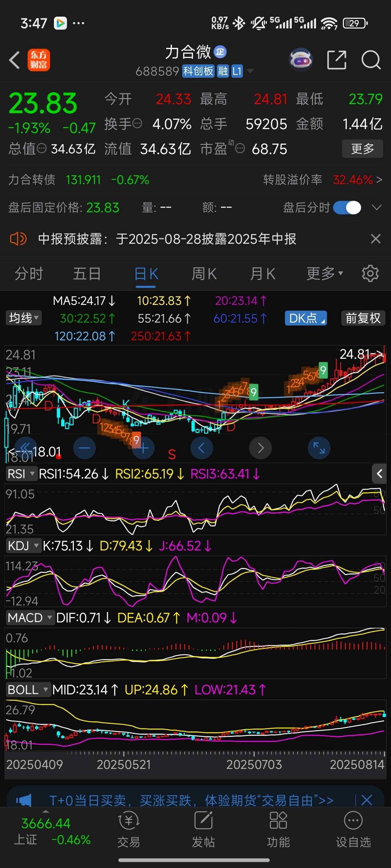Tap current price 23.83
391x868 pixels.
(x=43, y=103)
